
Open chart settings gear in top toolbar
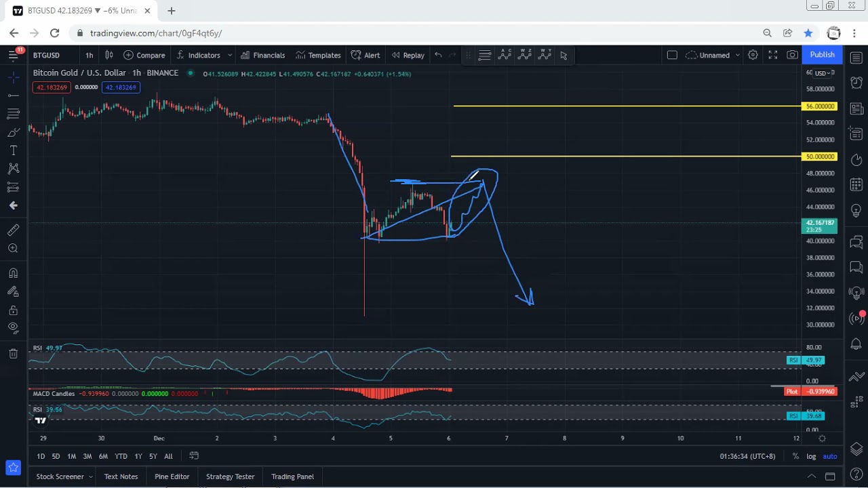click(x=753, y=55)
